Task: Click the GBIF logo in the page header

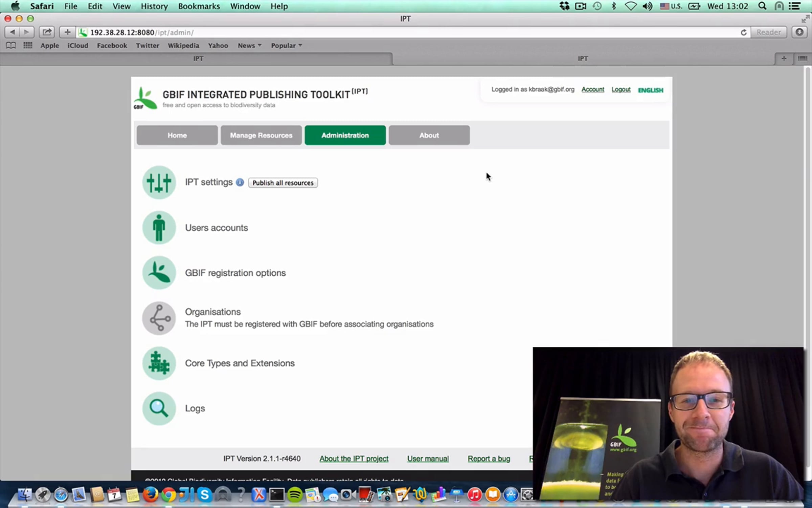Action: (x=145, y=99)
